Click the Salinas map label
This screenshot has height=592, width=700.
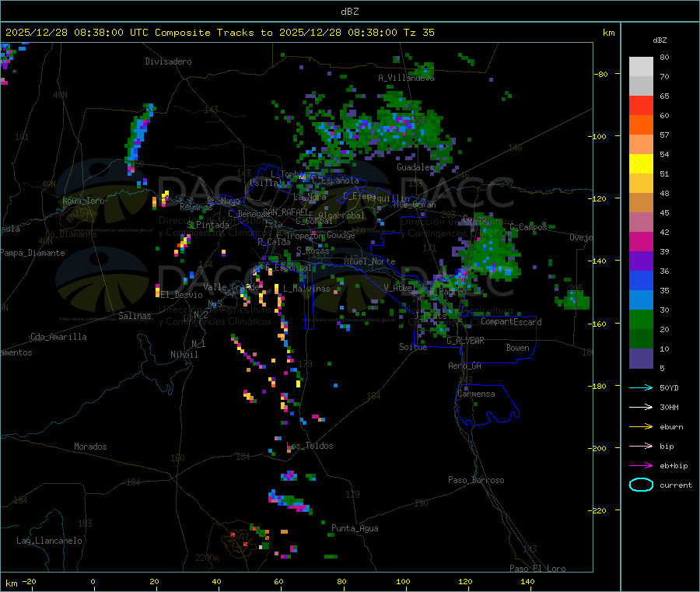click(x=135, y=316)
